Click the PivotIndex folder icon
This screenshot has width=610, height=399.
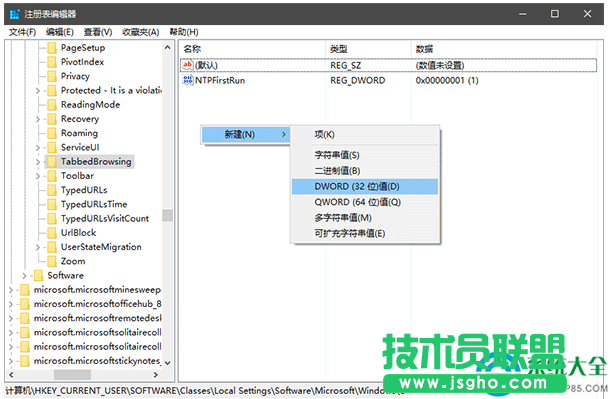52,62
